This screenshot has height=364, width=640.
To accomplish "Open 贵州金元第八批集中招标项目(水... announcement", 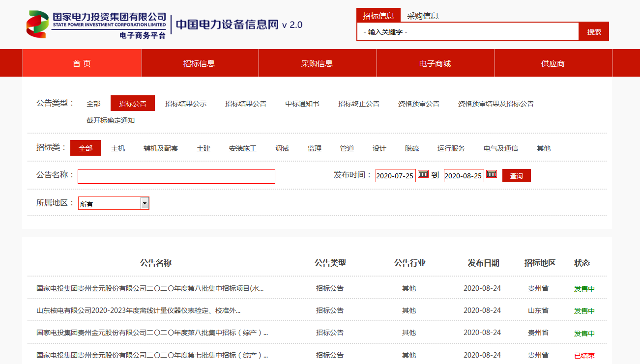I will pyautogui.click(x=150, y=288).
